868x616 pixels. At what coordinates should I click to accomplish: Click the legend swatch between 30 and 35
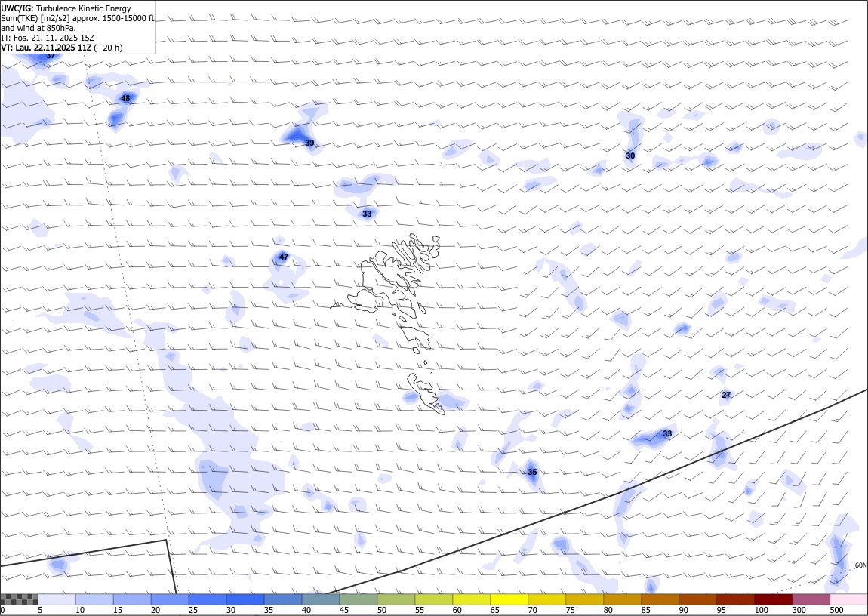(245, 599)
